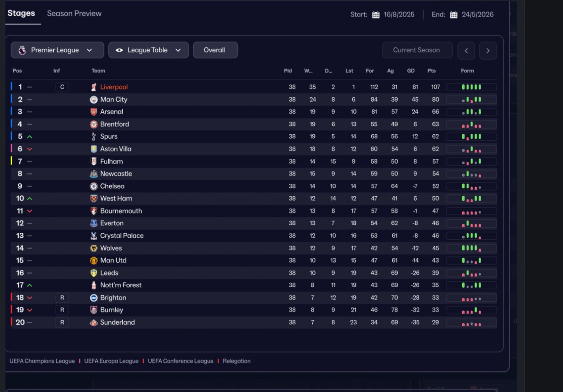Click the UEFA Europa League legend label
Image resolution: width=563 pixels, height=392 pixels.
point(111,361)
